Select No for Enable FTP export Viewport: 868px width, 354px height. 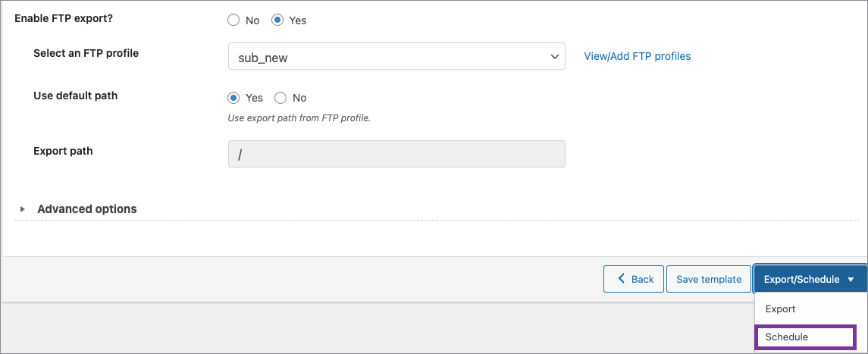coord(234,20)
